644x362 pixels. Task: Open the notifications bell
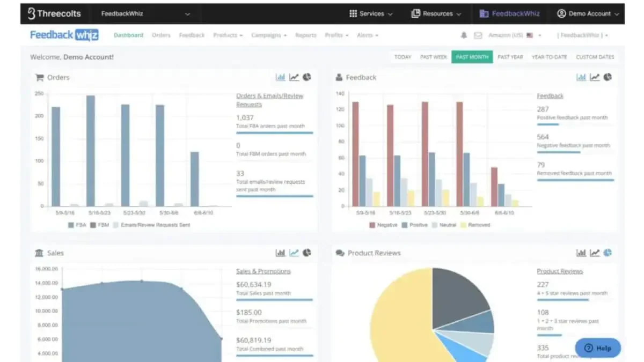point(464,35)
